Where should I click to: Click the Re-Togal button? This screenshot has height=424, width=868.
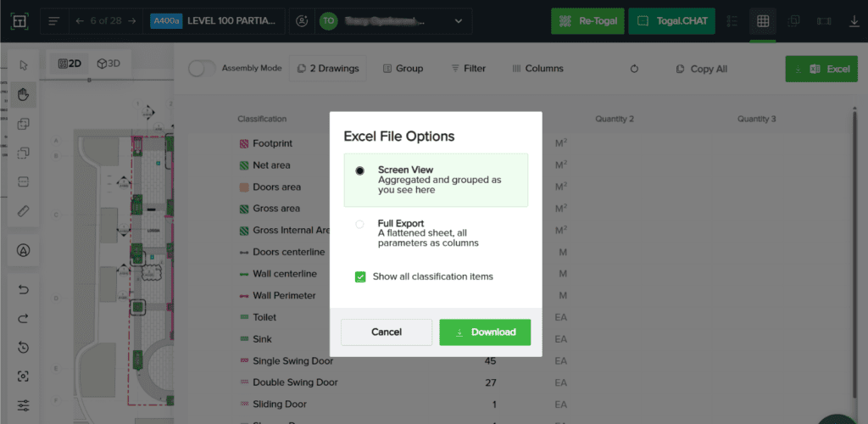(588, 21)
